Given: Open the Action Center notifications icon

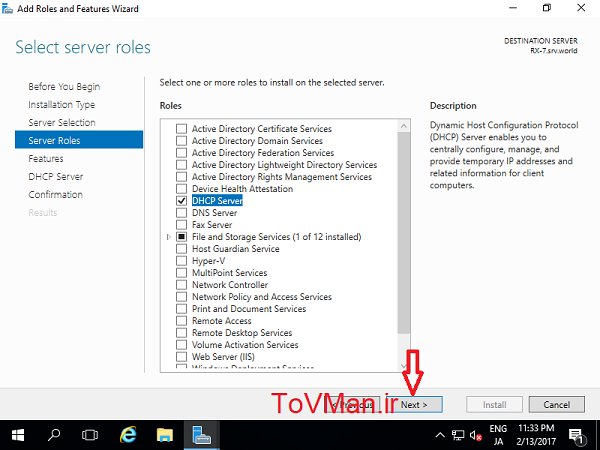Looking at the screenshot, I should point(576,435).
